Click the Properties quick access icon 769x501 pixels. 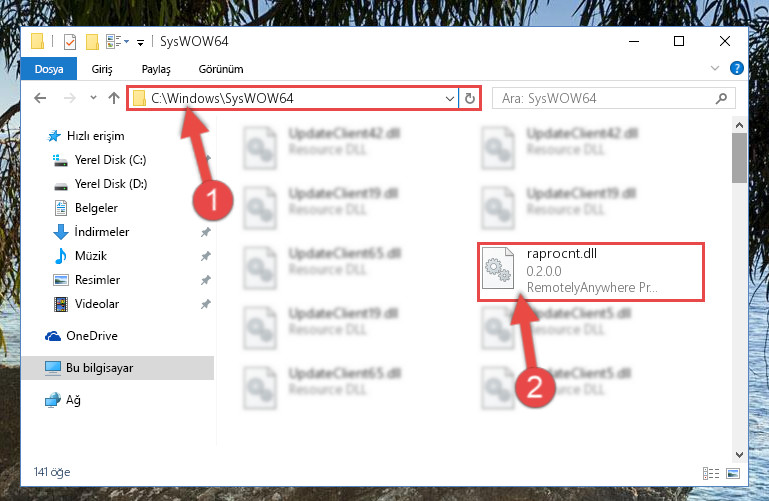click(x=70, y=42)
